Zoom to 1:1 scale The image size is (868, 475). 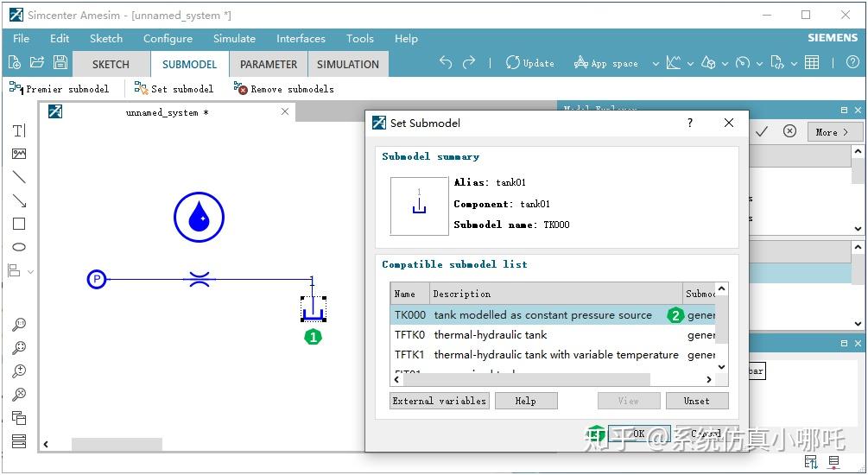[19, 325]
